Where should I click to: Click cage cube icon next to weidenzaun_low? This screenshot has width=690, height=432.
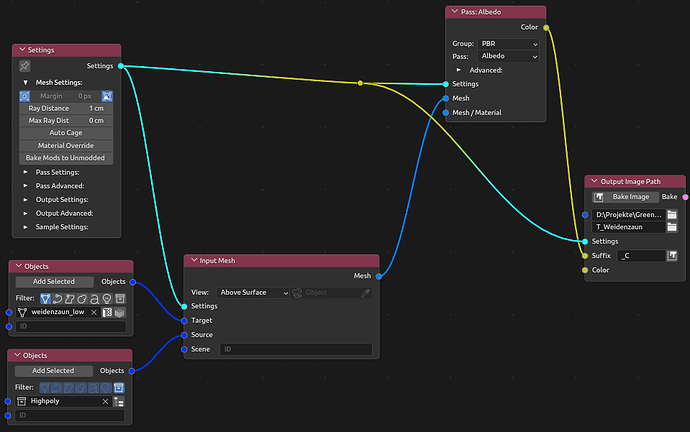click(x=120, y=312)
